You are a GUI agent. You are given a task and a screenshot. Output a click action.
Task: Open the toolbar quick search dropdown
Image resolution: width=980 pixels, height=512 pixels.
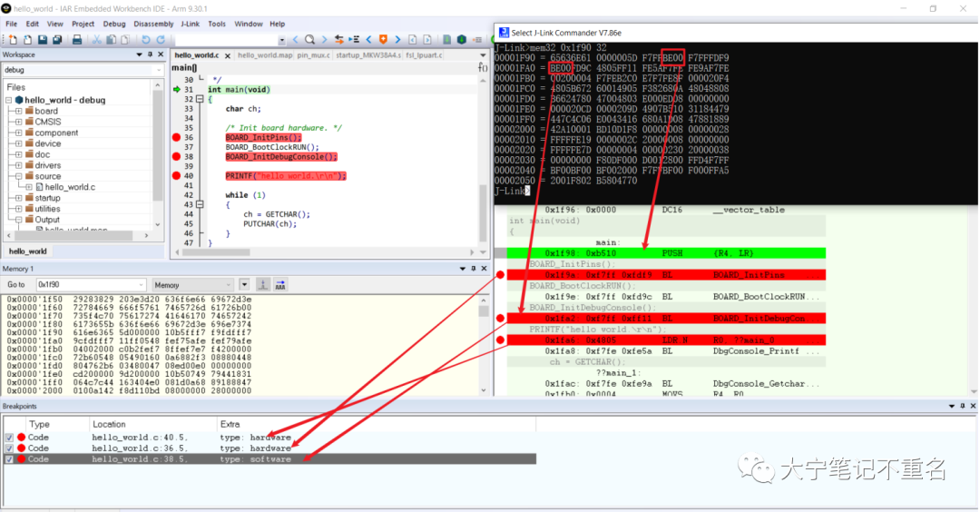click(x=282, y=40)
